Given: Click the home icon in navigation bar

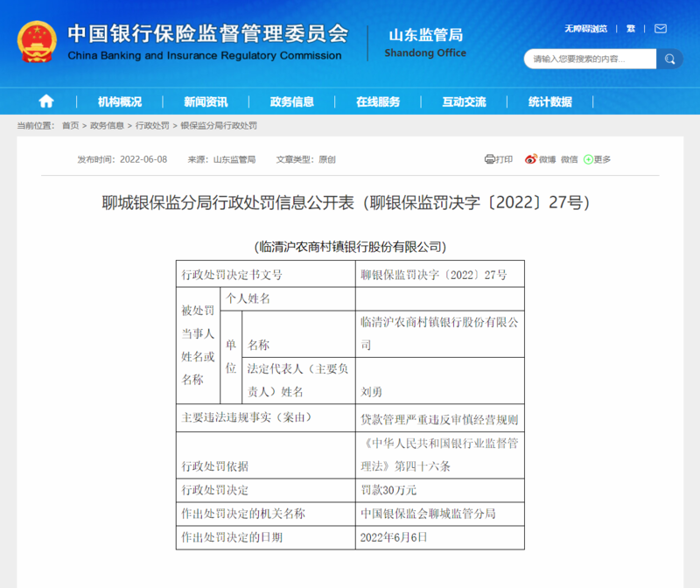Looking at the screenshot, I should coord(46,101).
